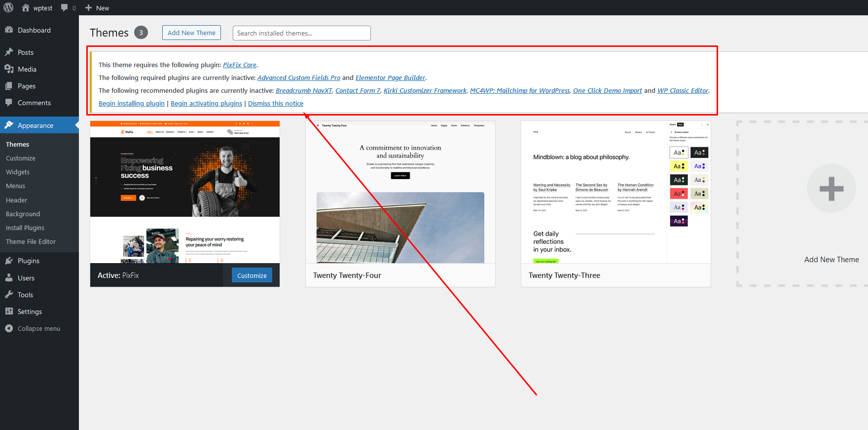Click the WordPress logo icon in admin bar
The image size is (868, 430).
pos(8,8)
